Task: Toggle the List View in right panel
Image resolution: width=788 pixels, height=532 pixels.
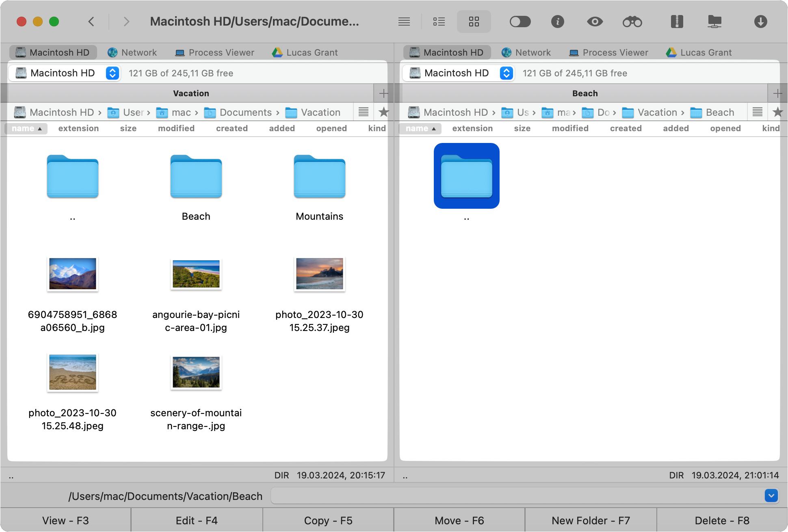Action: coord(757,112)
